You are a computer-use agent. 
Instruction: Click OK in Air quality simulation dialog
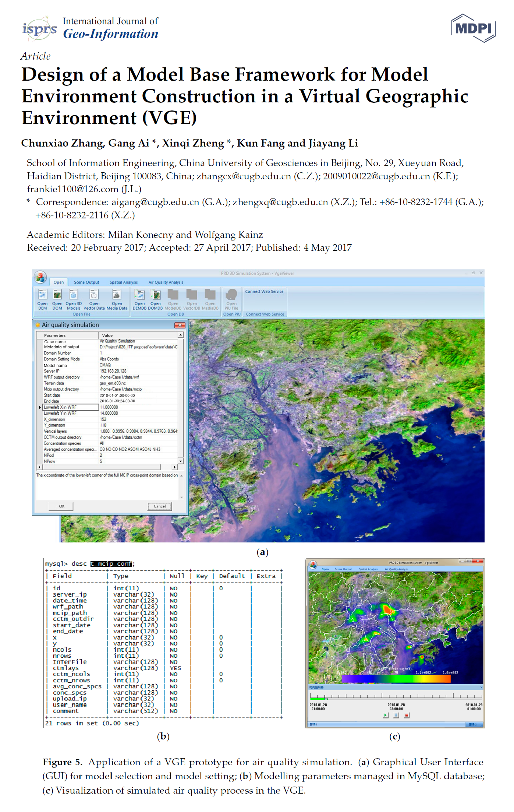tap(61, 506)
